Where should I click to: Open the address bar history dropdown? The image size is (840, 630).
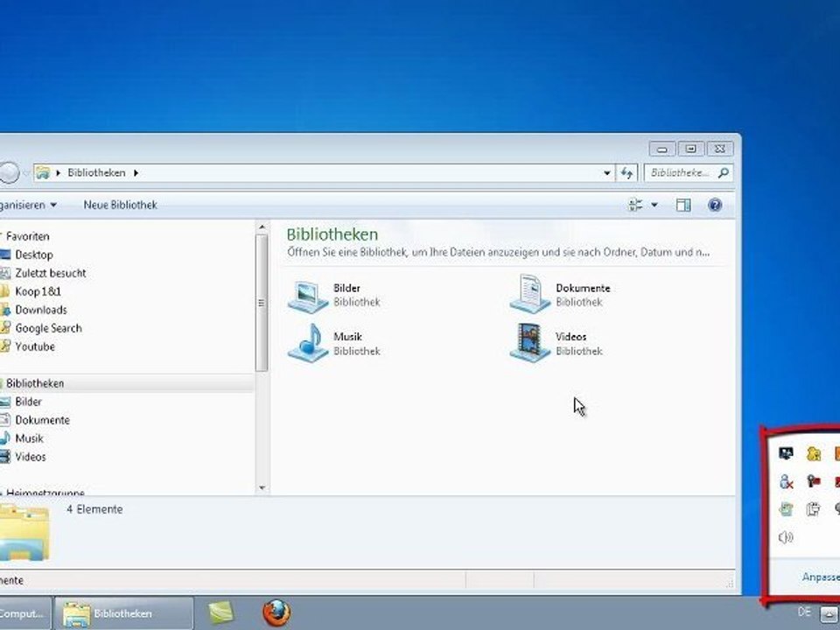(606, 173)
